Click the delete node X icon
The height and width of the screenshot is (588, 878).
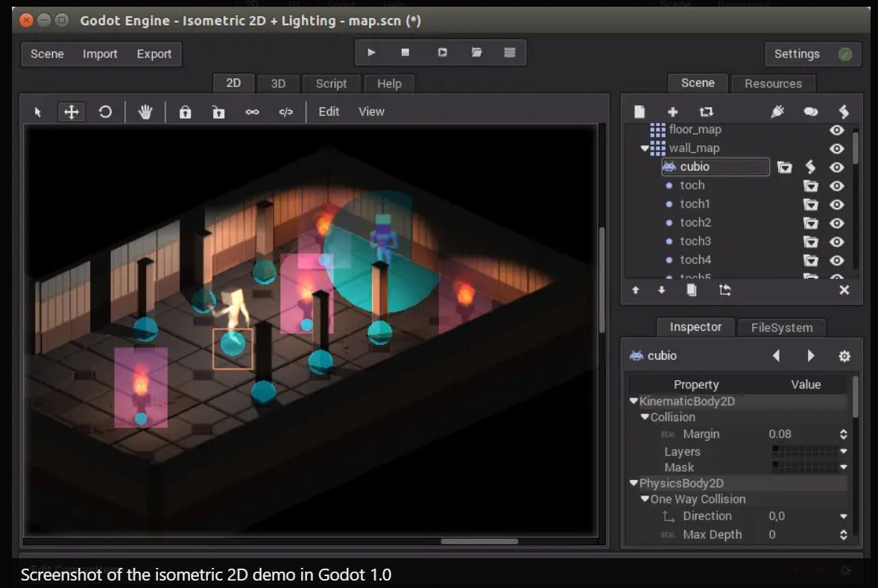[x=844, y=290]
